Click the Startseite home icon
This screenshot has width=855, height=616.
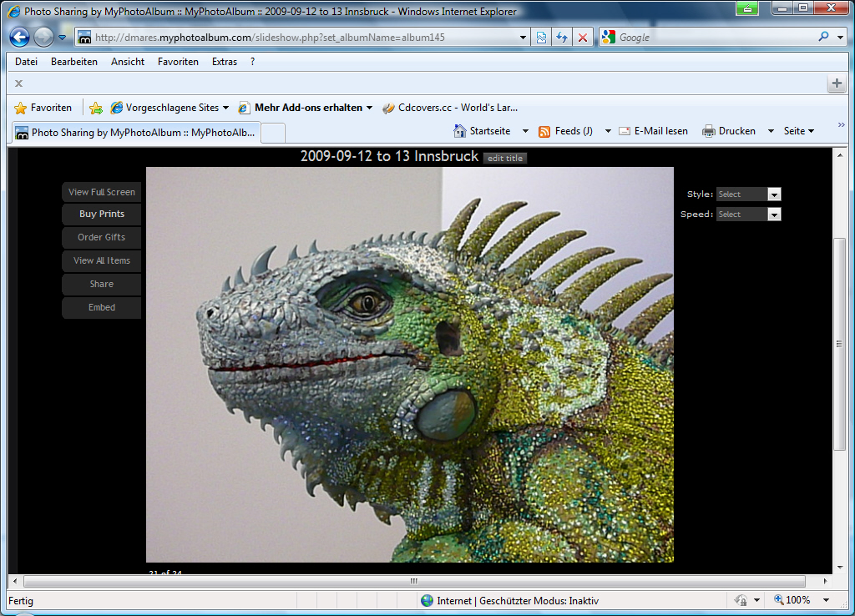tap(460, 131)
